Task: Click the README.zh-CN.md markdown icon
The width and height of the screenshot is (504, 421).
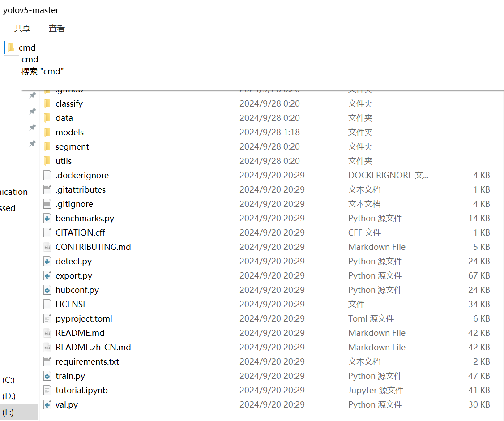Action: click(x=47, y=348)
